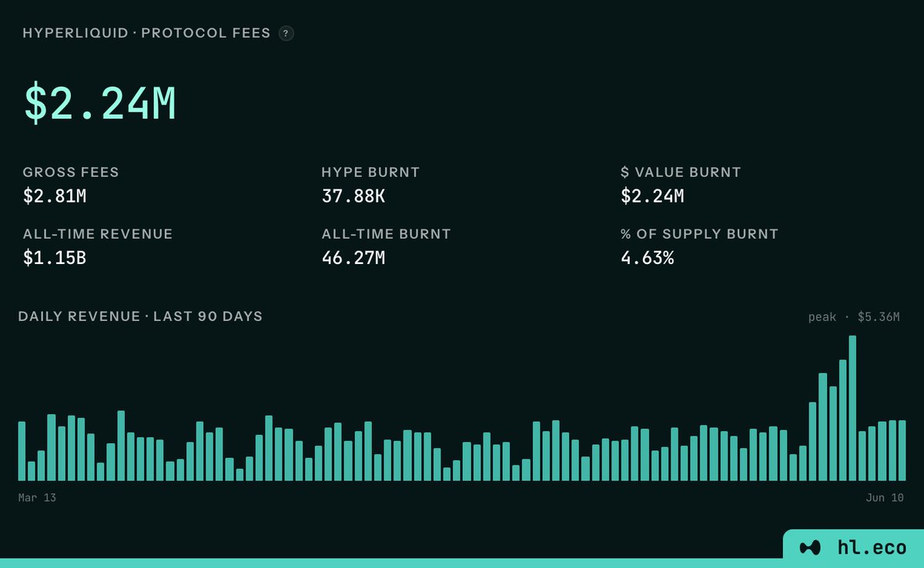Click the DAILY REVENUE · LAST 90 DAYS heading
The width and height of the screenshot is (924, 568).
(x=140, y=316)
